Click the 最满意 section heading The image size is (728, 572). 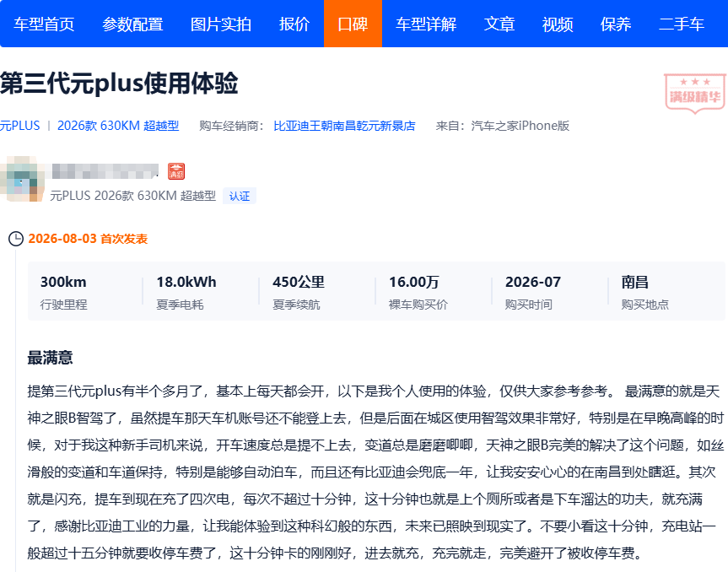[x=50, y=358]
